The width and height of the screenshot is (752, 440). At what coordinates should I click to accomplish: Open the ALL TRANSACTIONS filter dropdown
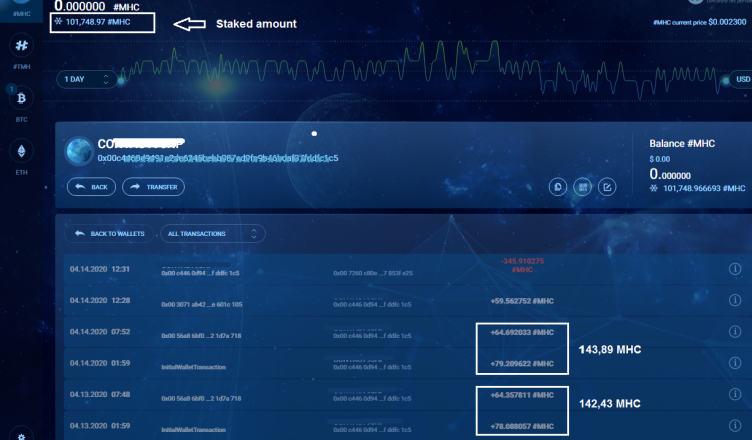coord(212,234)
